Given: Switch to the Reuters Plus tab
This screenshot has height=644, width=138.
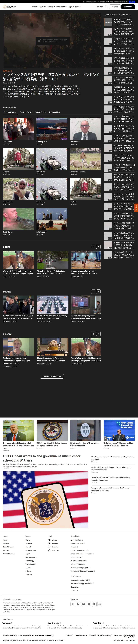Looking at the screenshot, I should [x=55, y=112].
